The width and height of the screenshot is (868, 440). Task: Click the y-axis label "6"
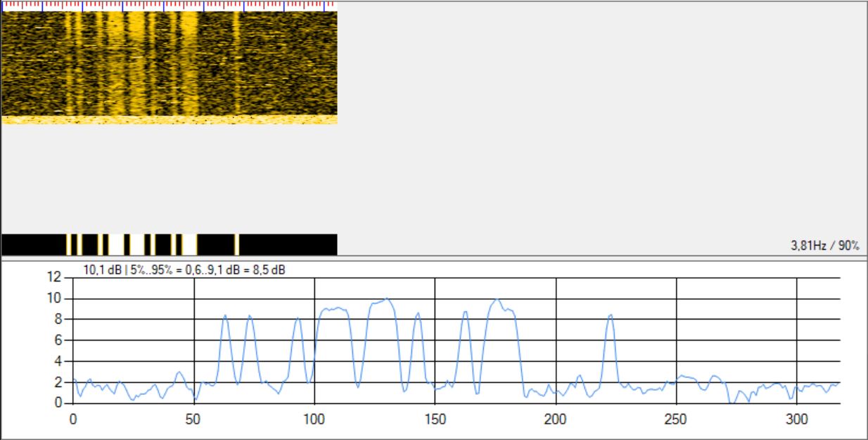60,341
